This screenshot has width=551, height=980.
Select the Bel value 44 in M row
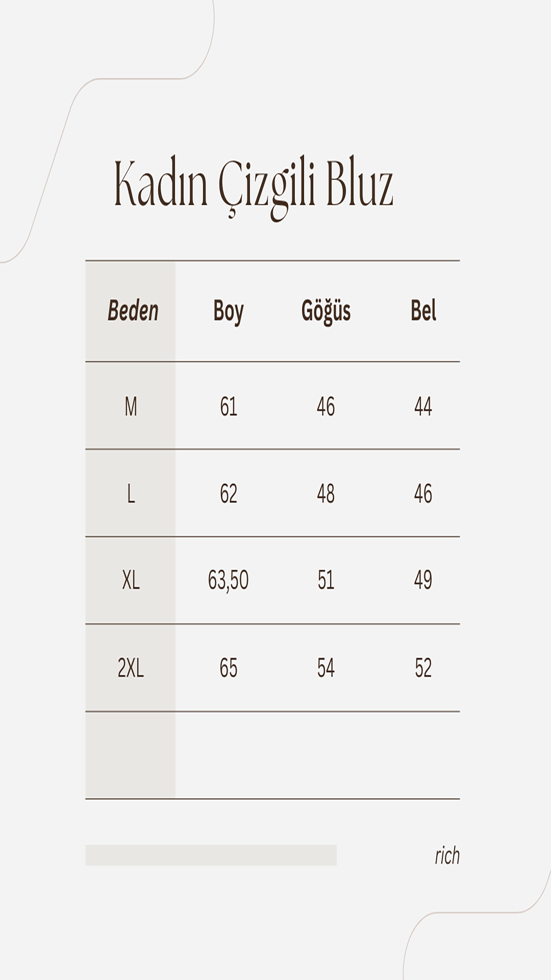coord(423,407)
